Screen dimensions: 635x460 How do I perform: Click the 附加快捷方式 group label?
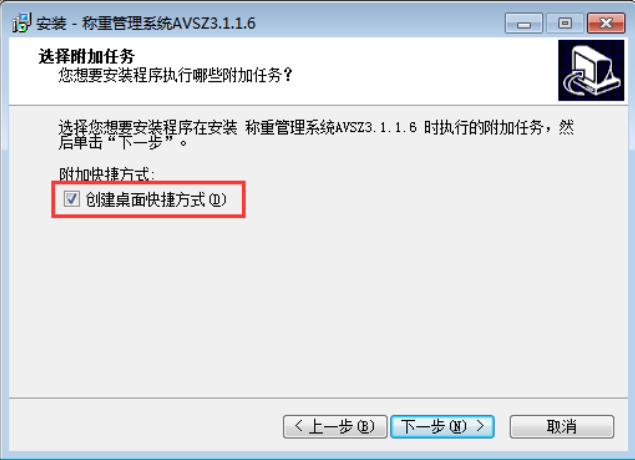click(107, 174)
